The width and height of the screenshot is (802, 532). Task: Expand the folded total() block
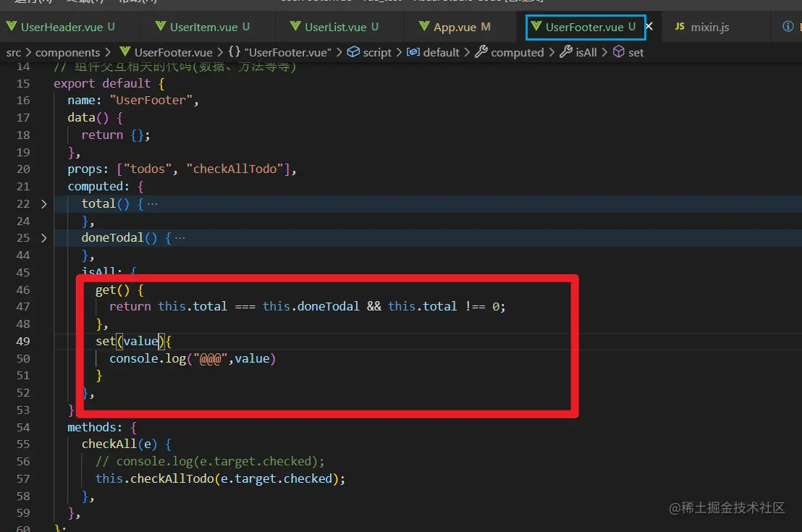44,204
